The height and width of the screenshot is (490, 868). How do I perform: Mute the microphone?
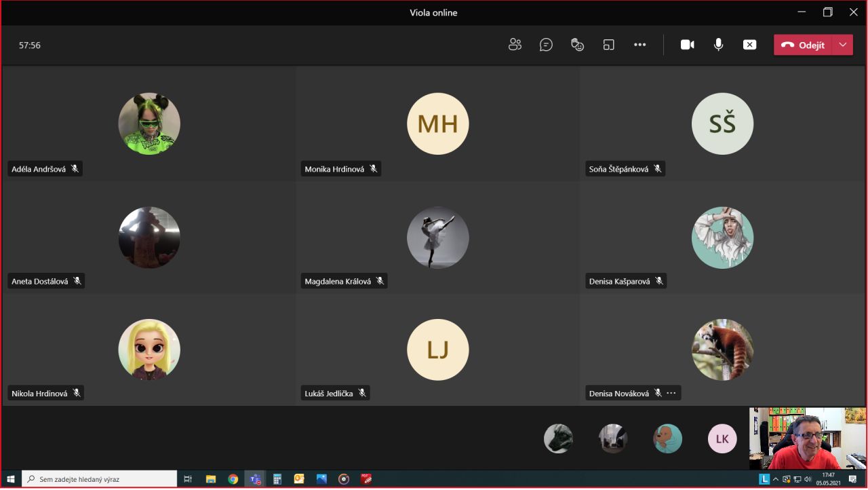point(718,45)
